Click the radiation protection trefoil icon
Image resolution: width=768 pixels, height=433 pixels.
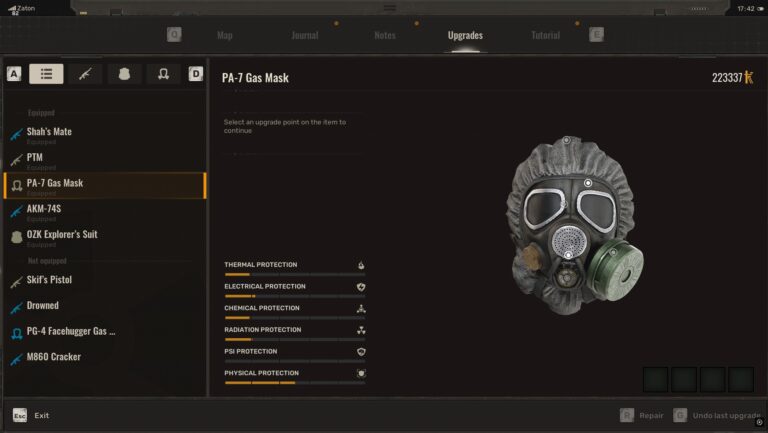point(361,330)
